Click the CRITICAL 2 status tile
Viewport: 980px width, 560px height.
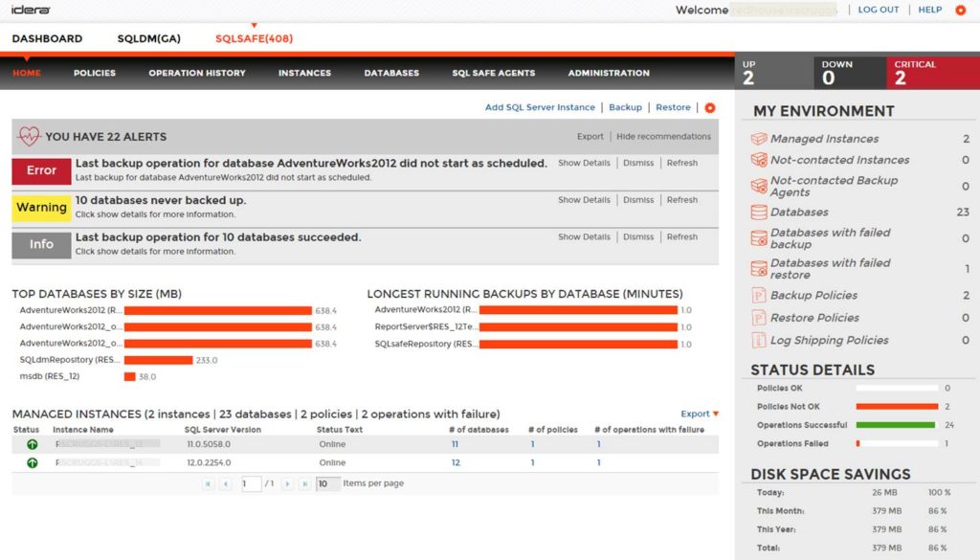933,73
